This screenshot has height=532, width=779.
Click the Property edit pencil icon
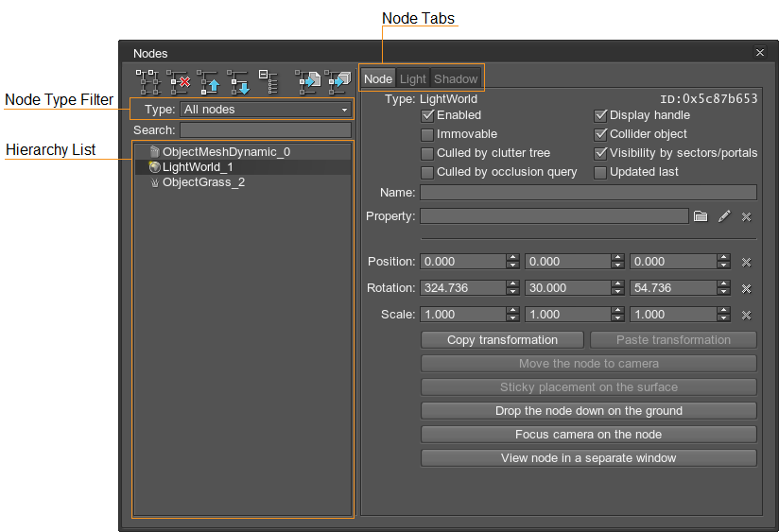[724, 216]
